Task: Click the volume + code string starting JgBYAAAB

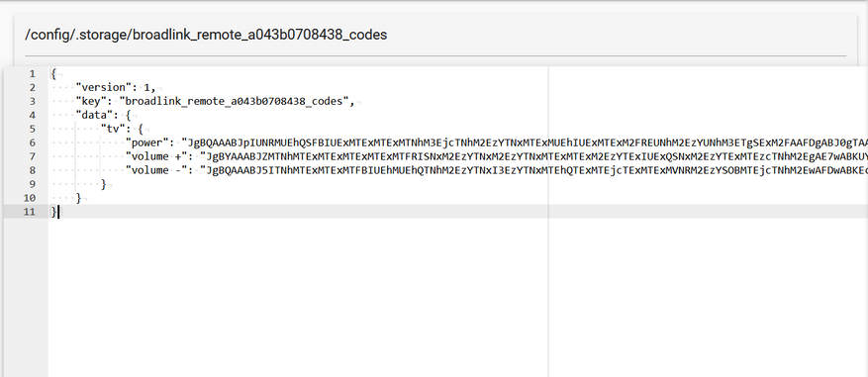Action: point(533,156)
